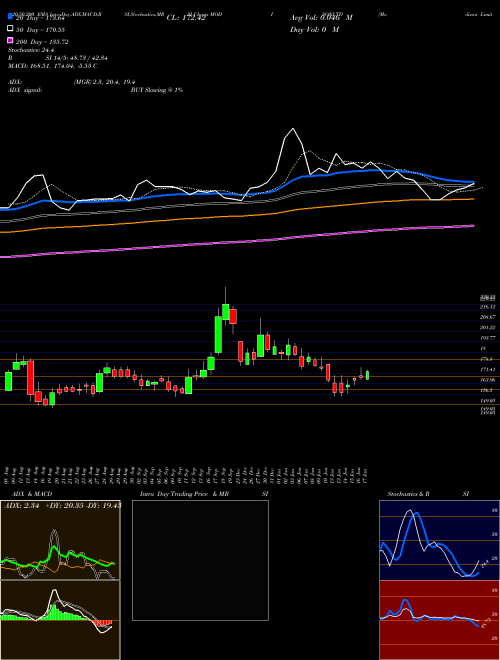Click the 'Avg Vol: 0.046 M' text
Viewport: 500px width, 660px height.
click(x=321, y=18)
